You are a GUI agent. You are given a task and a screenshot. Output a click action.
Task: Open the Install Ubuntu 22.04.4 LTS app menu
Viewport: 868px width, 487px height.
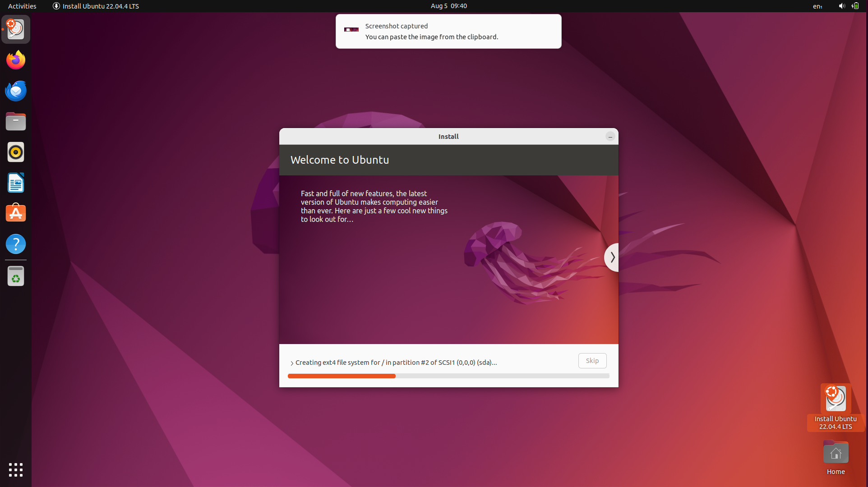pyautogui.click(x=96, y=6)
